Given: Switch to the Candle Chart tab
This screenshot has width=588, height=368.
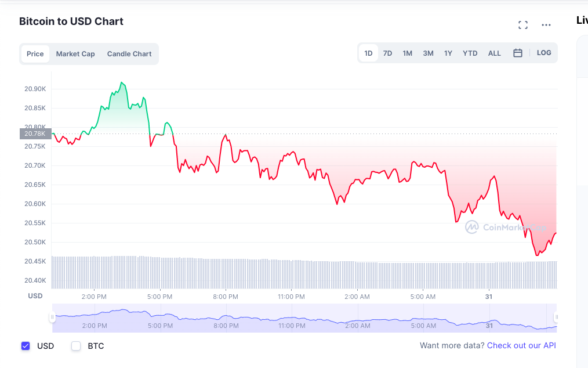Looking at the screenshot, I should [129, 54].
